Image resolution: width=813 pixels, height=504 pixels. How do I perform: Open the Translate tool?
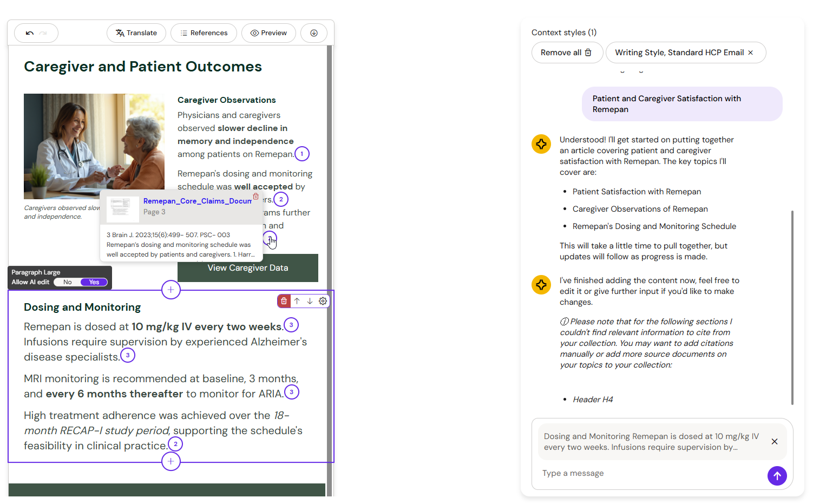click(136, 33)
